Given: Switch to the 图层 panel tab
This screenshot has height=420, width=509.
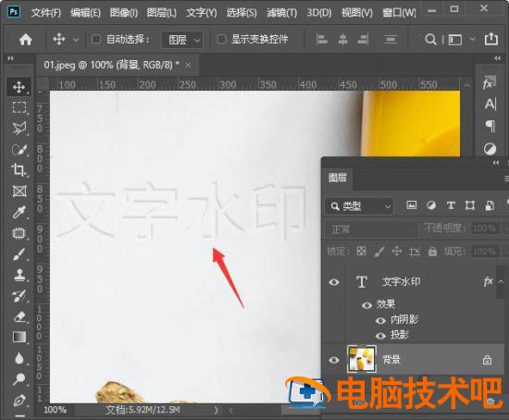Looking at the screenshot, I should 337,178.
